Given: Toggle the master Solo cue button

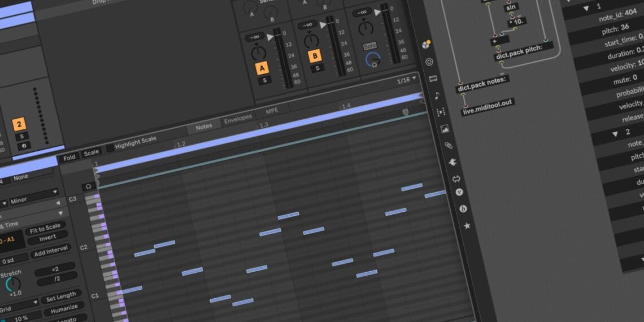Looking at the screenshot, I should click(369, 47).
